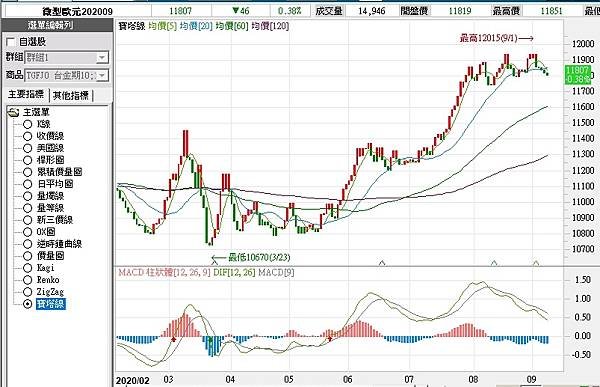This screenshot has width=600, height=387.
Task: Open the 群組 dropdown showing 群組1
Action: pos(102,58)
